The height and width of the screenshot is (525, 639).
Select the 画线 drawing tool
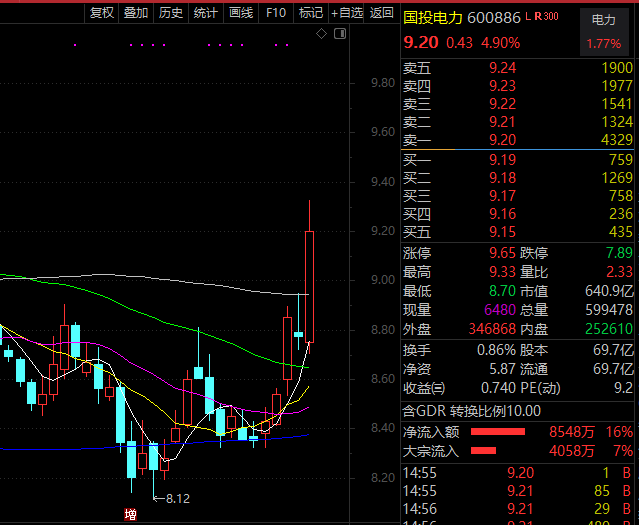click(241, 12)
